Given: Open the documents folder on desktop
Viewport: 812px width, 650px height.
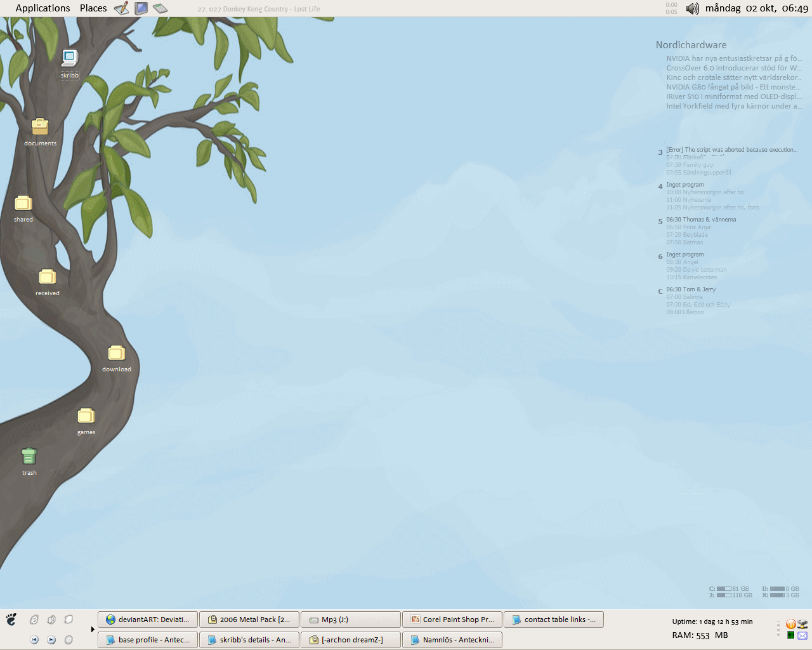Looking at the screenshot, I should coord(40,127).
